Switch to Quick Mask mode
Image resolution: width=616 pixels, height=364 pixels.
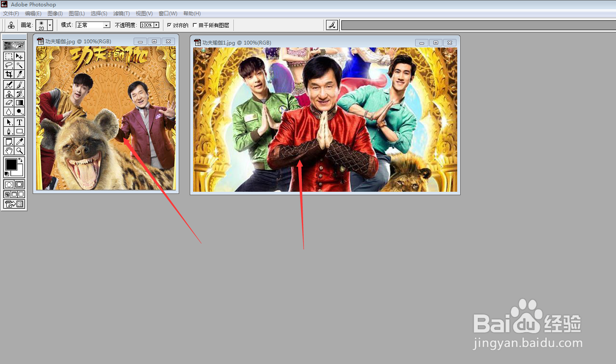click(20, 185)
